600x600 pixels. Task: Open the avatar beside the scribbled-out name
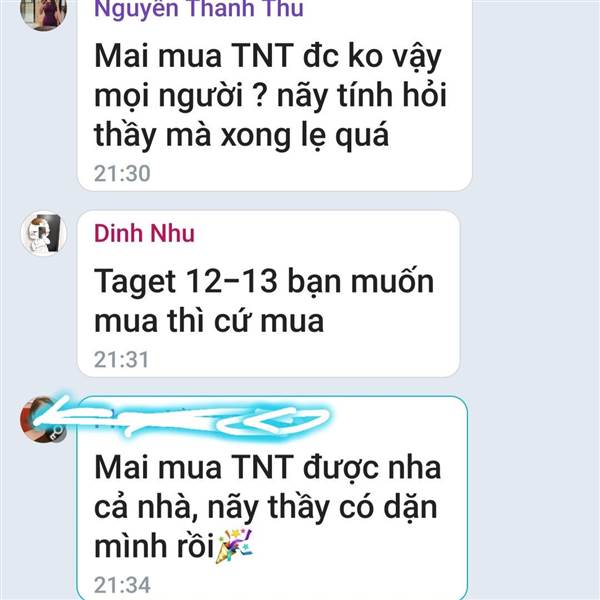point(43,420)
